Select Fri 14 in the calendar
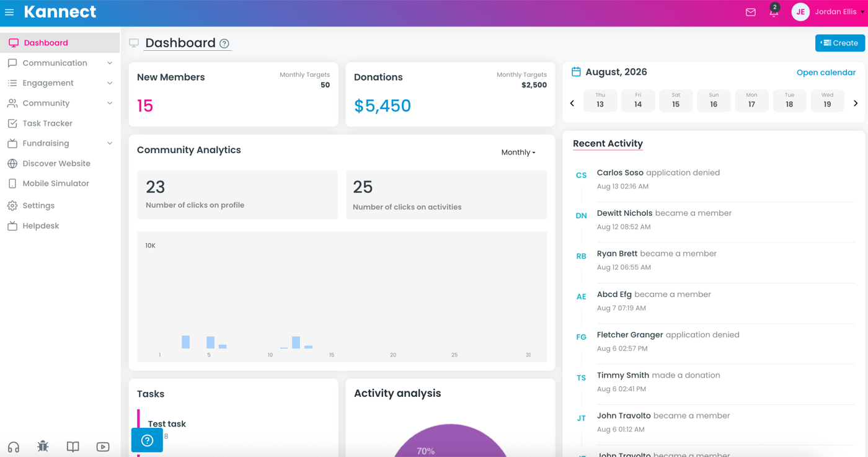Viewport: 868px width, 457px height. coord(638,100)
